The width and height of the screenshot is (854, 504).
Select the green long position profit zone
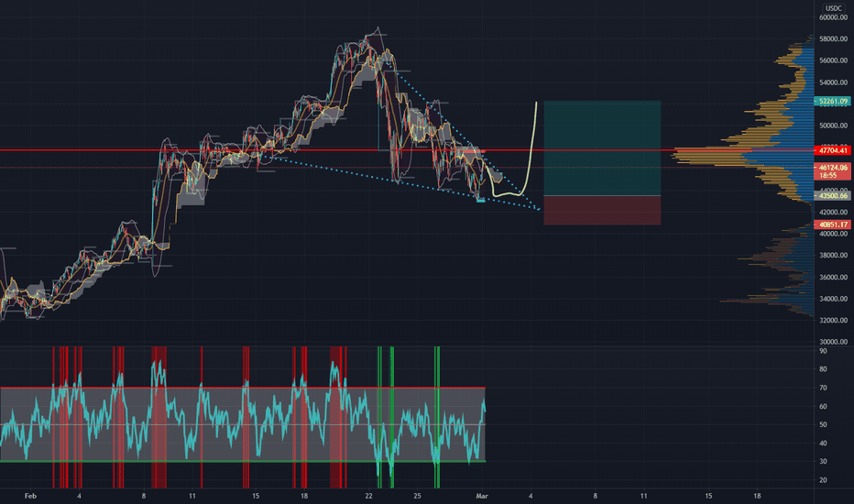click(x=602, y=148)
